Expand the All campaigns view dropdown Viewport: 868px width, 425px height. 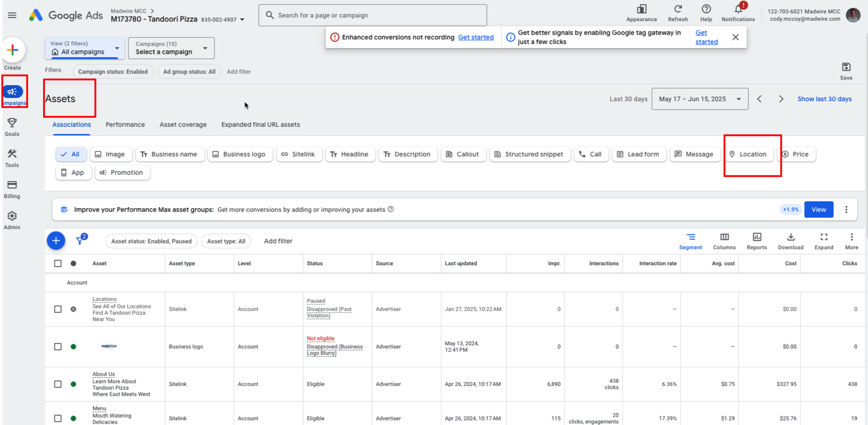pyautogui.click(x=85, y=48)
